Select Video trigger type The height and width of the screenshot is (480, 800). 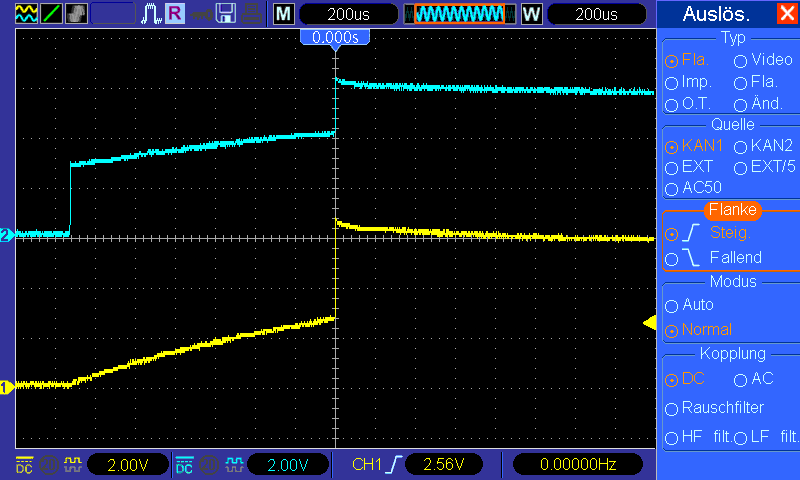(x=763, y=60)
